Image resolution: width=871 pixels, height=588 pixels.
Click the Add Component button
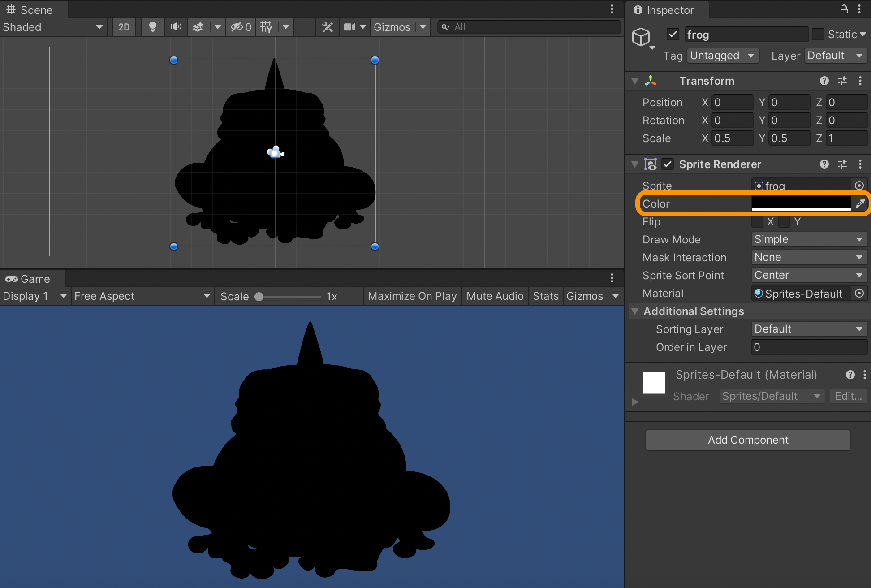(748, 440)
